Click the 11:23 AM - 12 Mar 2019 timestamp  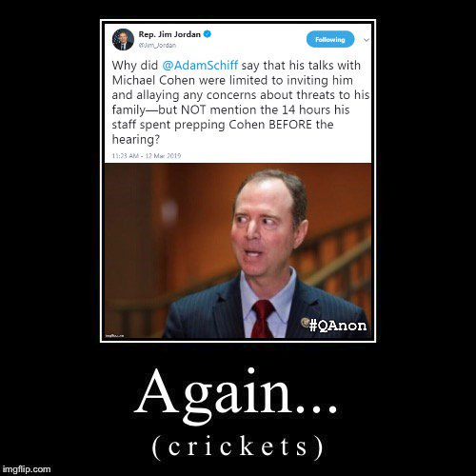pos(147,156)
